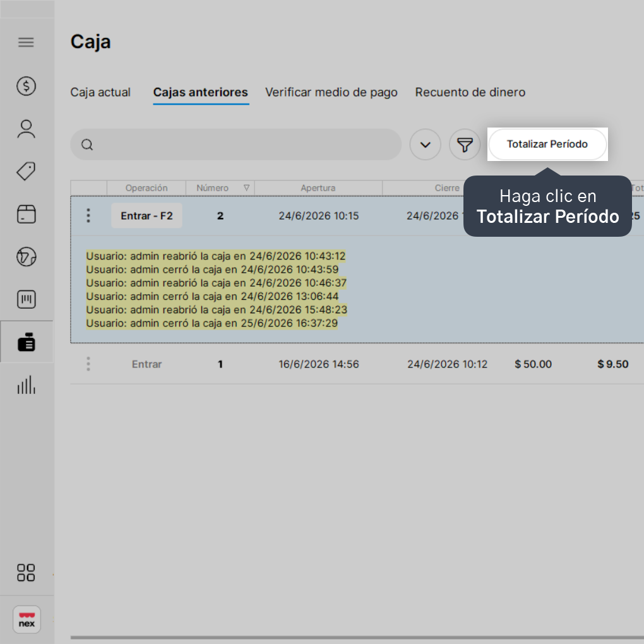Click the nex logo icon
This screenshot has width=644, height=644.
pos(27,620)
